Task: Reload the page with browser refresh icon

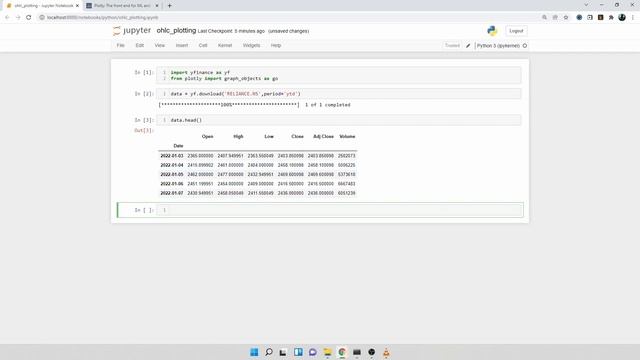Action: 29,18
